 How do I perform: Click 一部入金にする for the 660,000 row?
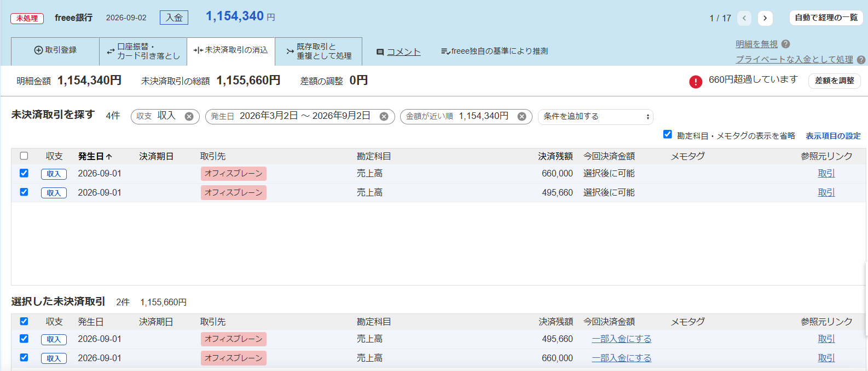click(x=622, y=358)
